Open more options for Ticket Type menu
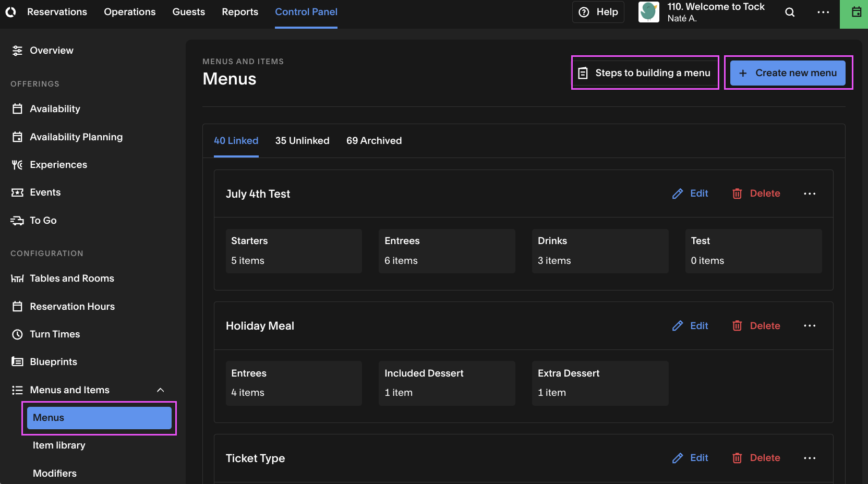 click(810, 458)
